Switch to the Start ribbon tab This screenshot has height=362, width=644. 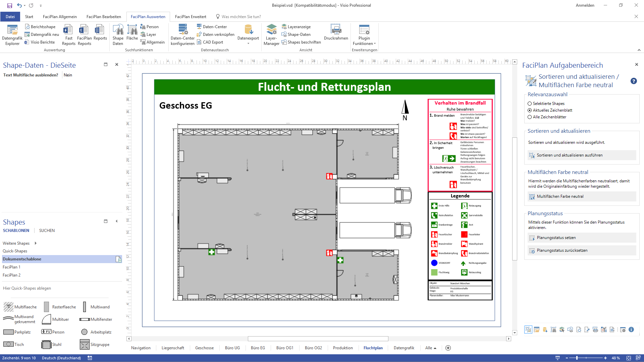pos(29,17)
